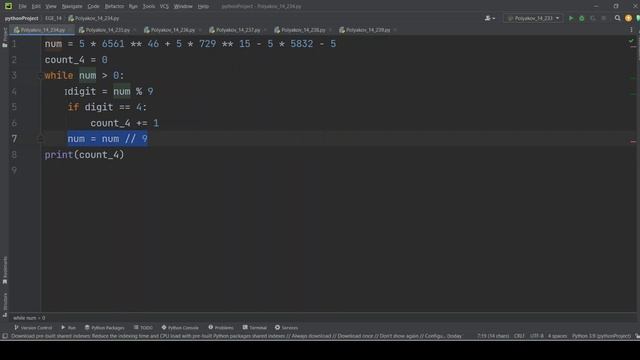640x360 pixels.
Task: Click the CRLF line separator widget
Action: (x=519, y=336)
